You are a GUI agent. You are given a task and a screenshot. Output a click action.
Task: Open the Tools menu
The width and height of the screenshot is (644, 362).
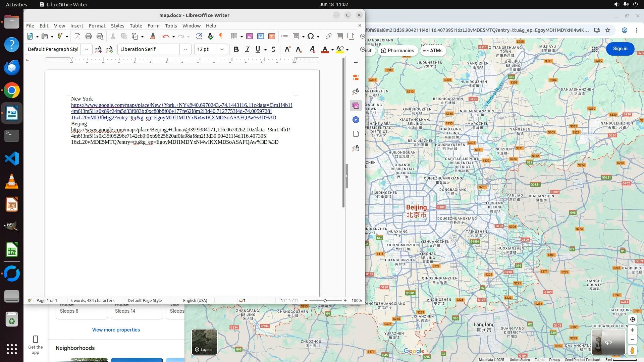click(x=171, y=26)
